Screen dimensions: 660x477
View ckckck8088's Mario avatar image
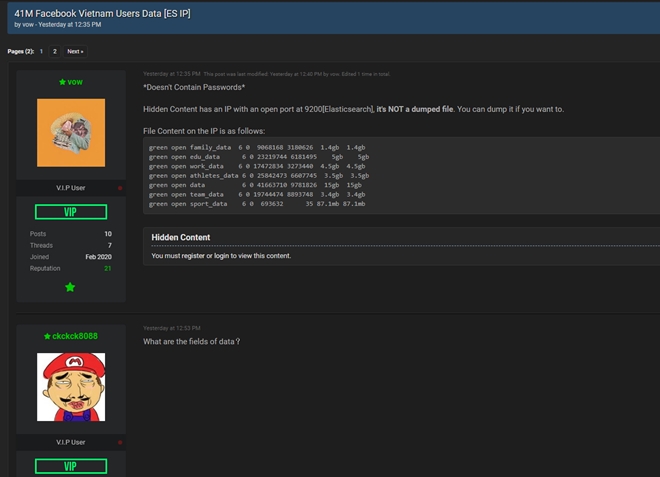tap(71, 387)
